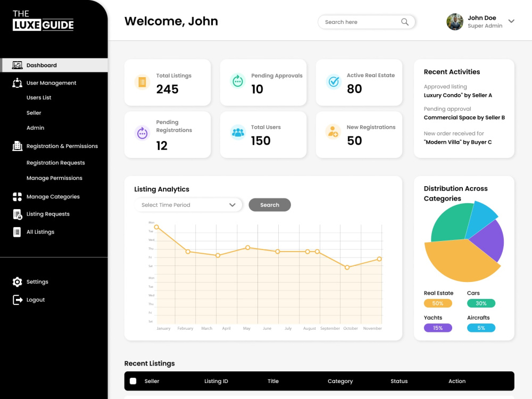
Task: Click the Pending Approvals green refresh icon
Action: point(238,81)
